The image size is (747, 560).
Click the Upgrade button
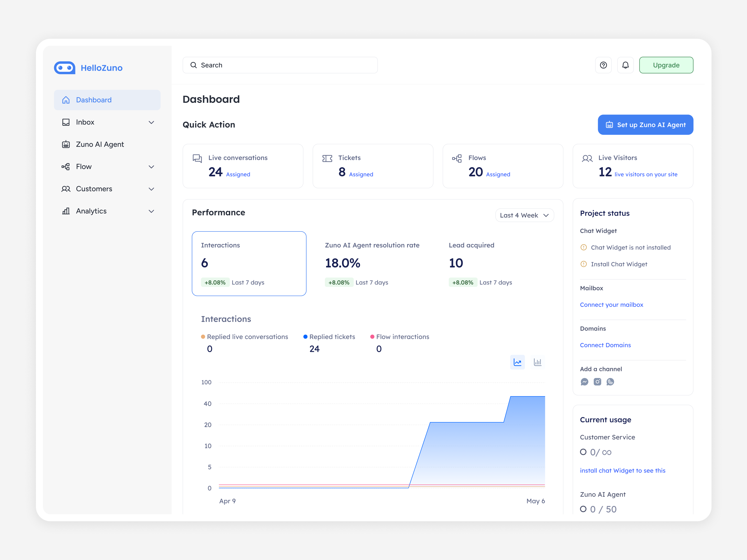pyautogui.click(x=666, y=65)
